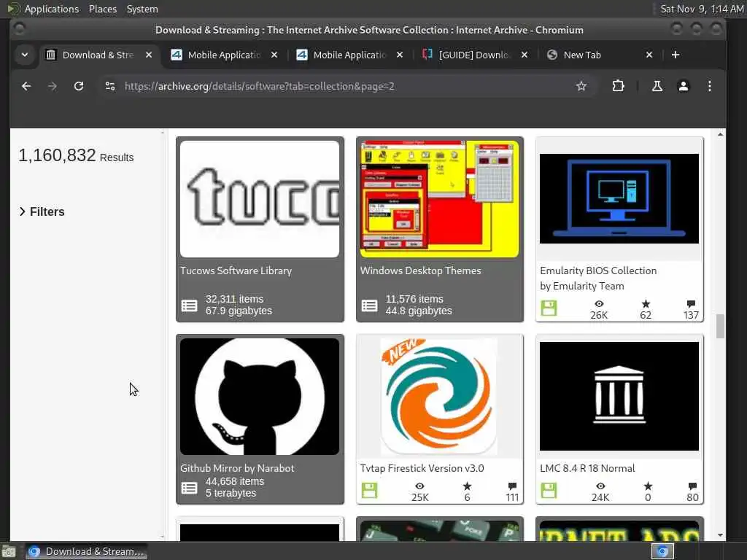Viewport: 747px width, 560px height.
Task: Open Chrome Labs flask icon
Action: (x=657, y=86)
